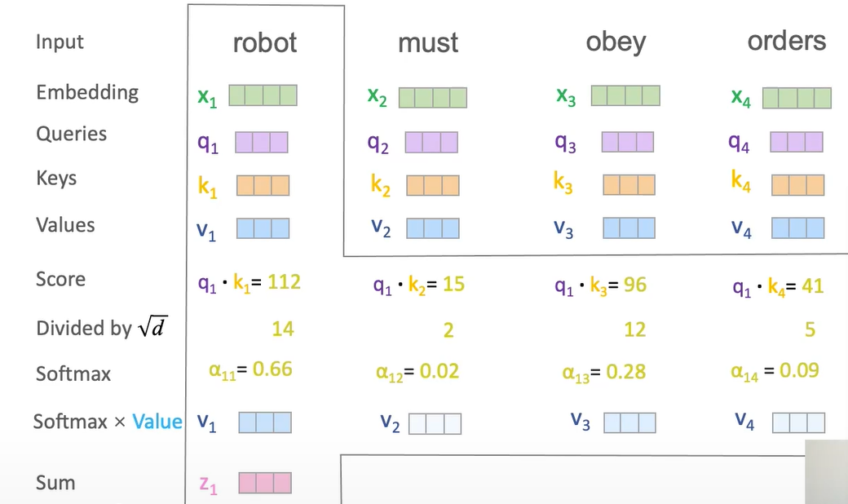Viewport: 848px width, 504px height.
Task: Click the score q1 · k1 = 112
Action: tap(249, 282)
